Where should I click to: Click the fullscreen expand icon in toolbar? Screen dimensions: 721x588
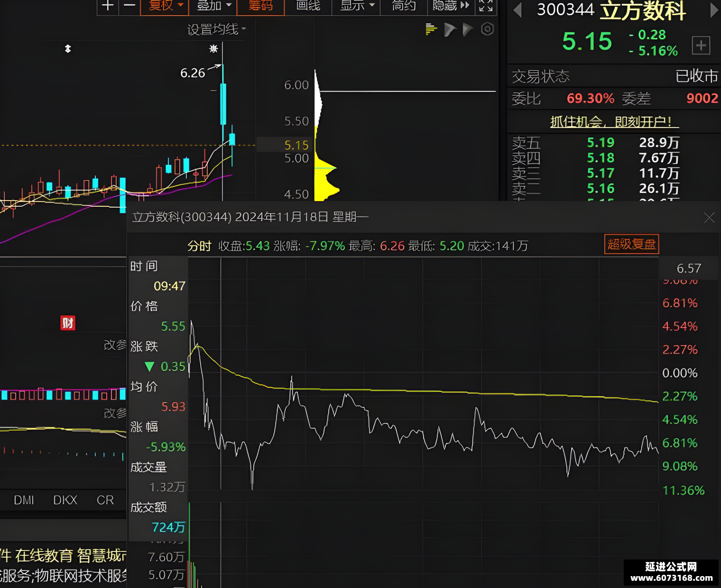[486, 6]
